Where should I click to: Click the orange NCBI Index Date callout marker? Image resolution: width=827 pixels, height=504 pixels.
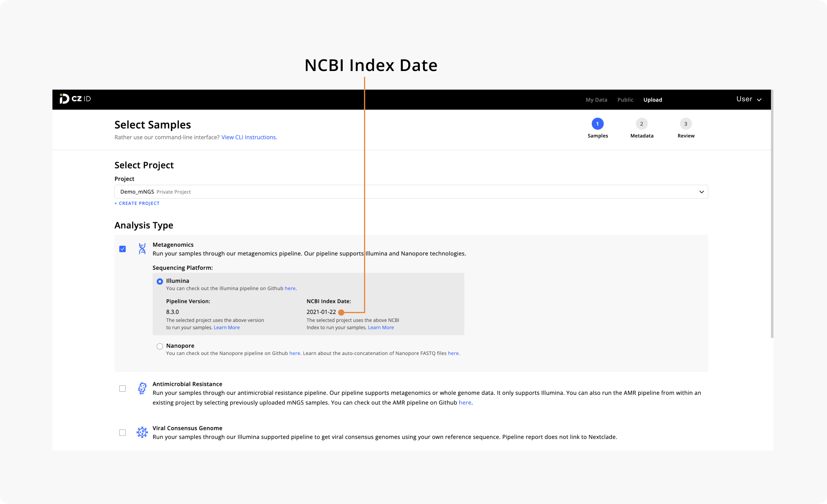click(x=342, y=312)
